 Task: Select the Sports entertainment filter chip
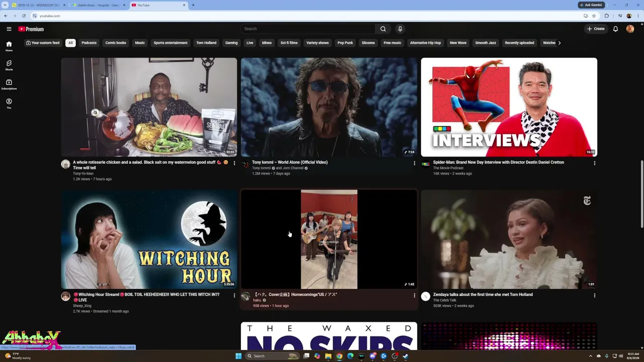click(171, 43)
